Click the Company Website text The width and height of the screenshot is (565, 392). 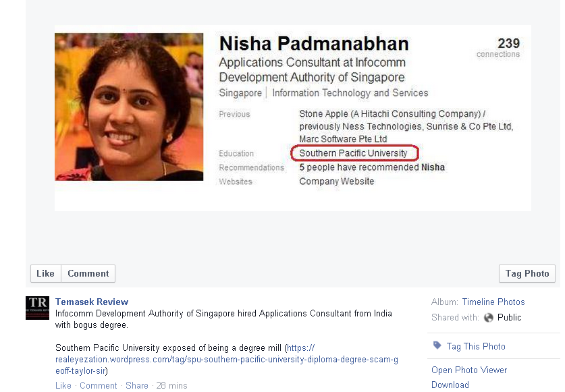click(x=337, y=181)
